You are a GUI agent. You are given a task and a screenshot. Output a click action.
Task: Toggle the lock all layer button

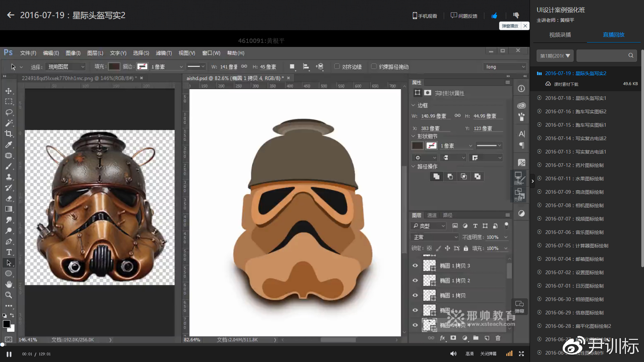(466, 248)
